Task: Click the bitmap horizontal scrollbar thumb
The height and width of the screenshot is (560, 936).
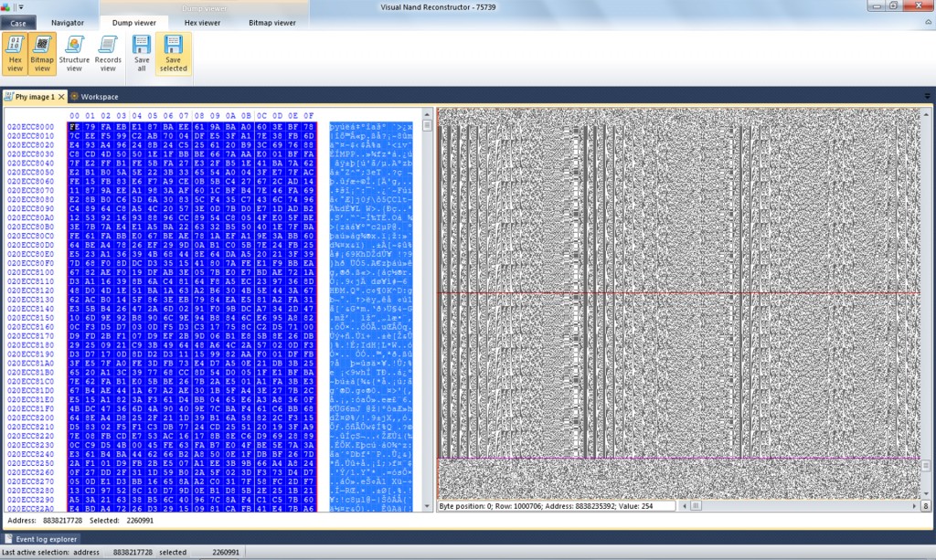Action: point(696,506)
